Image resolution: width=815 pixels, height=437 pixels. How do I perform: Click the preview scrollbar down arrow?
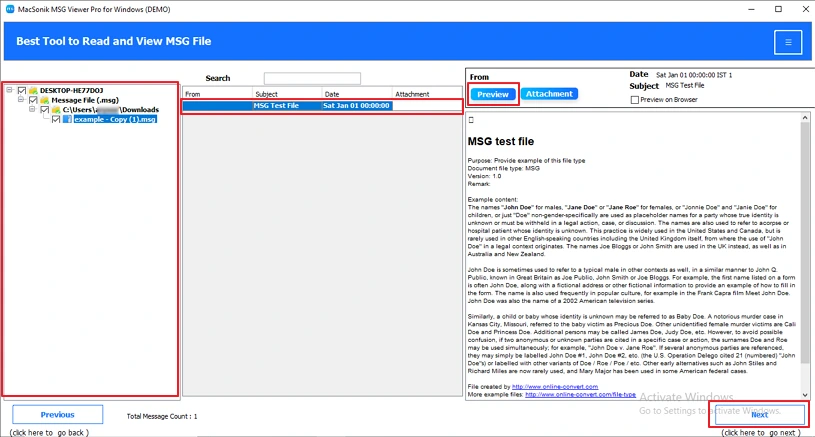[805, 394]
